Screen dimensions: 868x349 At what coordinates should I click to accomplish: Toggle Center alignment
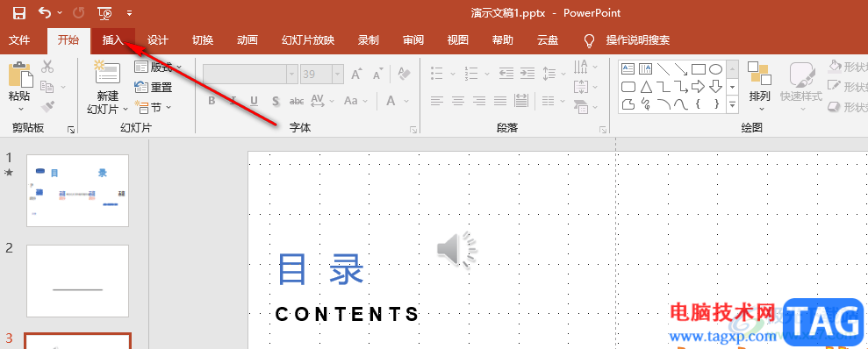click(x=458, y=101)
